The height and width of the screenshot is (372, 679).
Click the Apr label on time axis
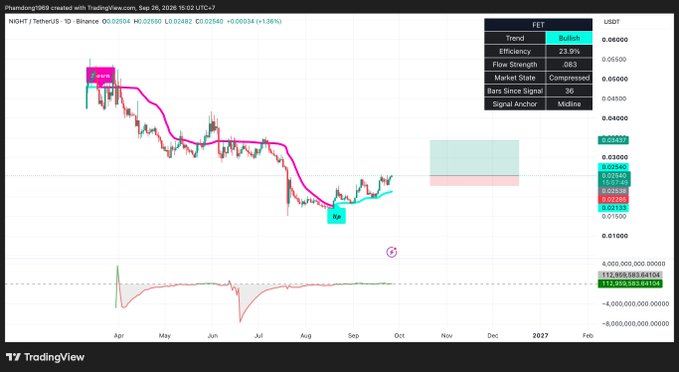point(119,336)
